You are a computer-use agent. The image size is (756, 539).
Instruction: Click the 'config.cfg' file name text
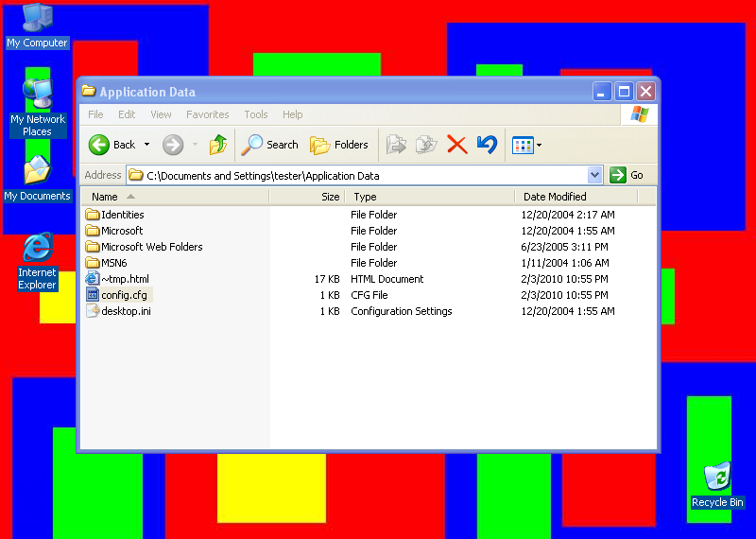(x=124, y=295)
